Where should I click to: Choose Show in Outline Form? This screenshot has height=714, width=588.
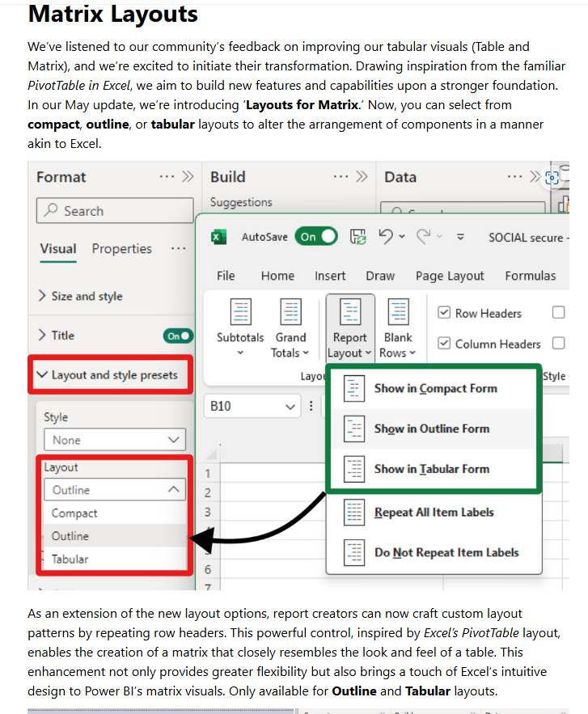434,429
